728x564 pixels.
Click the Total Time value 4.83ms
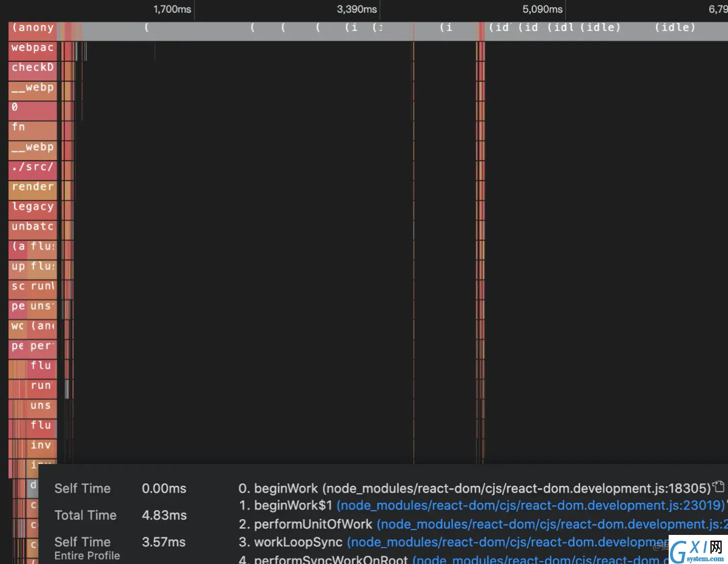164,516
